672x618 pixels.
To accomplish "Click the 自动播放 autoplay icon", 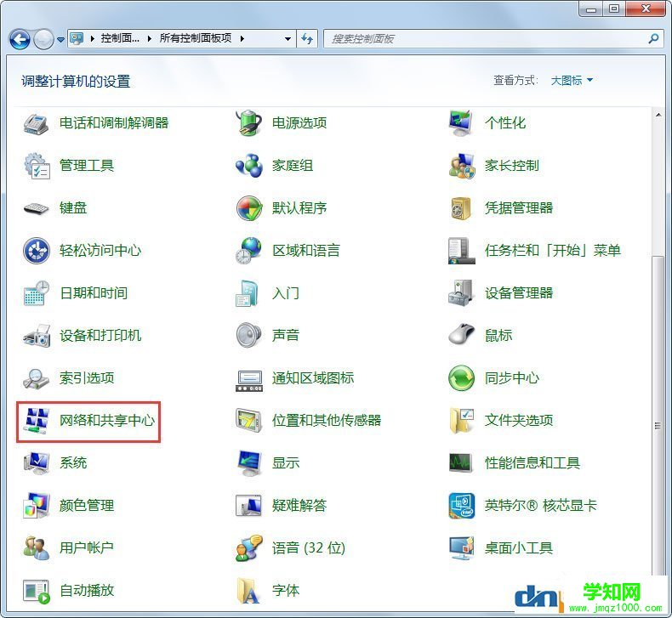I will (37, 592).
